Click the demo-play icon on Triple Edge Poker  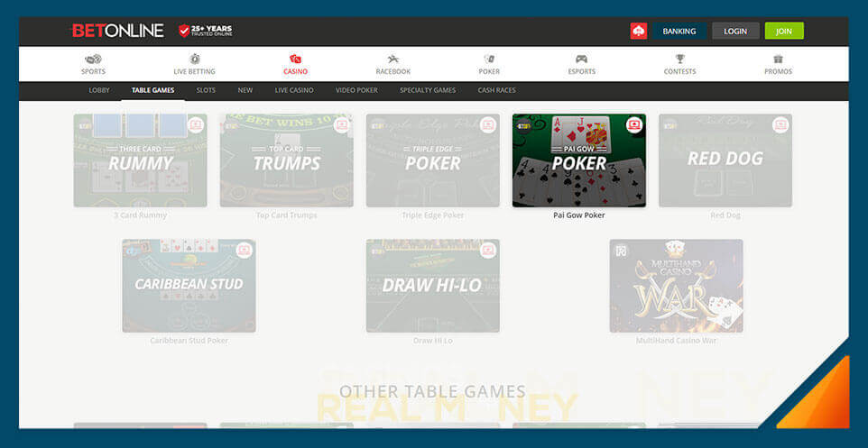coord(488,125)
